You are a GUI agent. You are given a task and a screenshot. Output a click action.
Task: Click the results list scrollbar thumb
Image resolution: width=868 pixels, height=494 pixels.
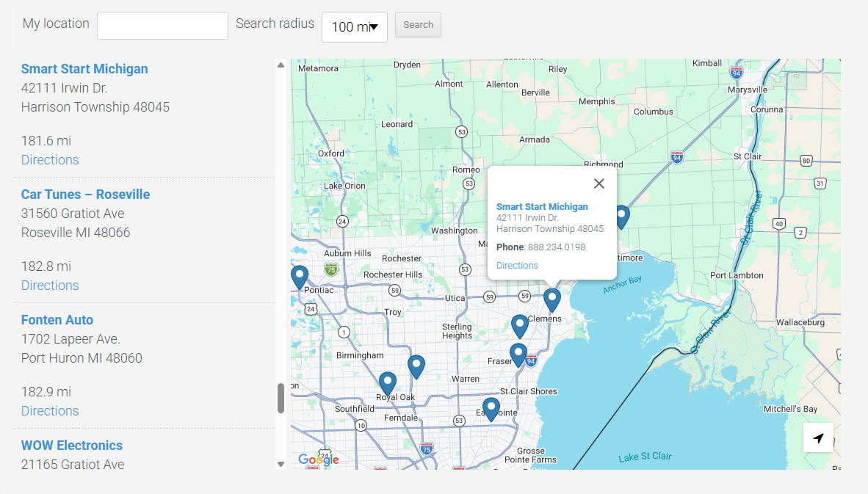[x=281, y=398]
